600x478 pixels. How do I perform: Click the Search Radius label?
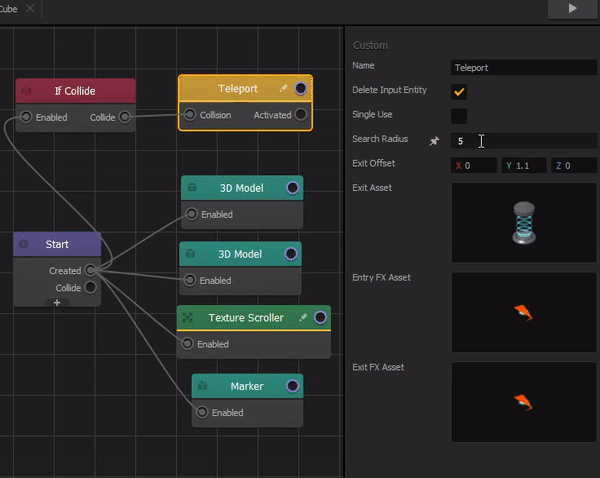click(380, 139)
